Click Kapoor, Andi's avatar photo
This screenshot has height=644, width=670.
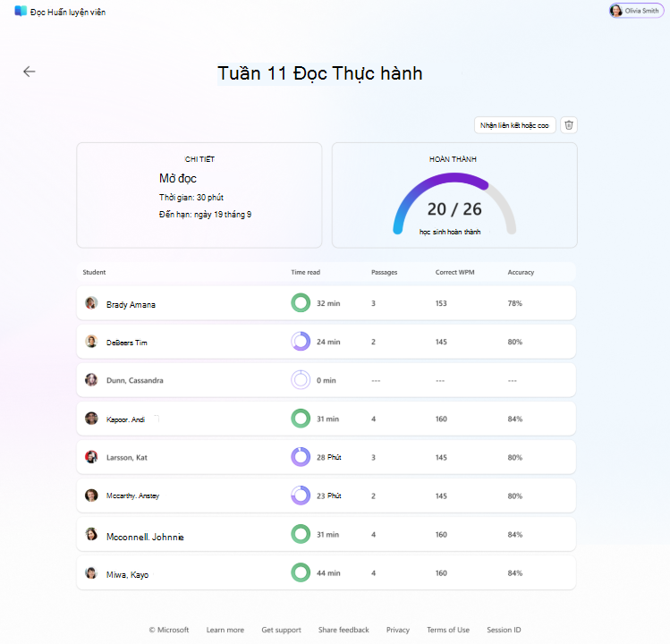tap(91, 419)
